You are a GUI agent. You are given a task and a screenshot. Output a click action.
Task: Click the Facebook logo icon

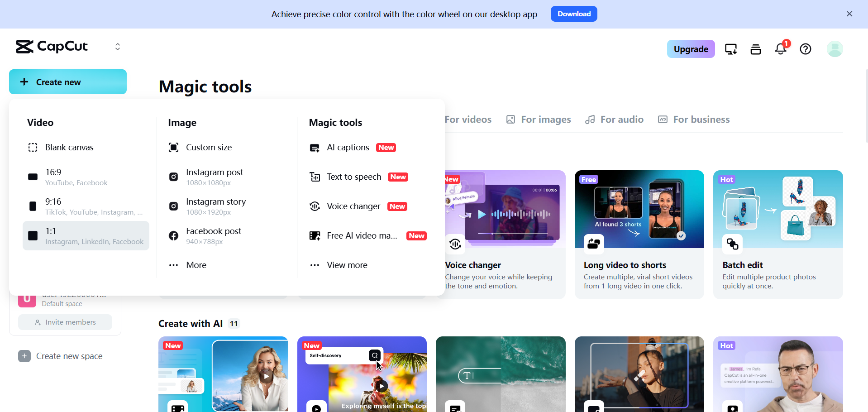click(173, 236)
